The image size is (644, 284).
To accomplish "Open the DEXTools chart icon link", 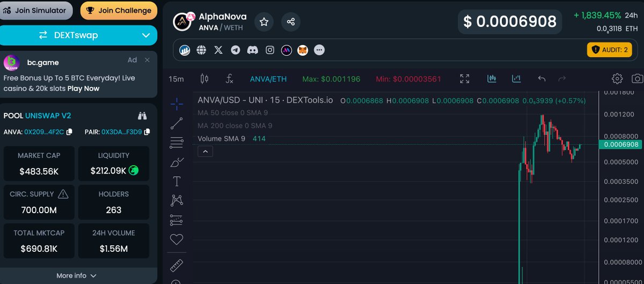I will point(185,50).
